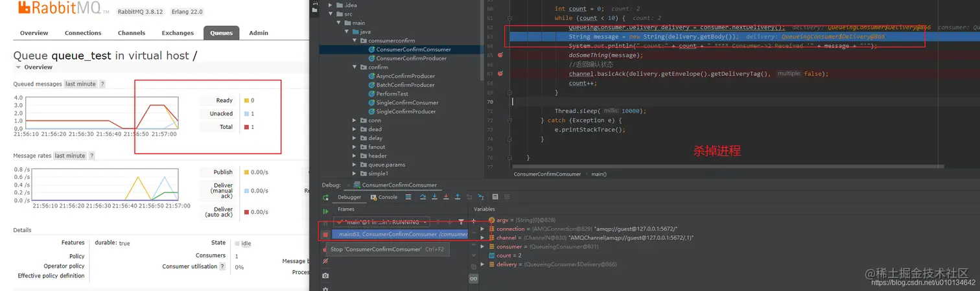Open the Connections tab
This screenshot has height=291, width=980.
83,33
